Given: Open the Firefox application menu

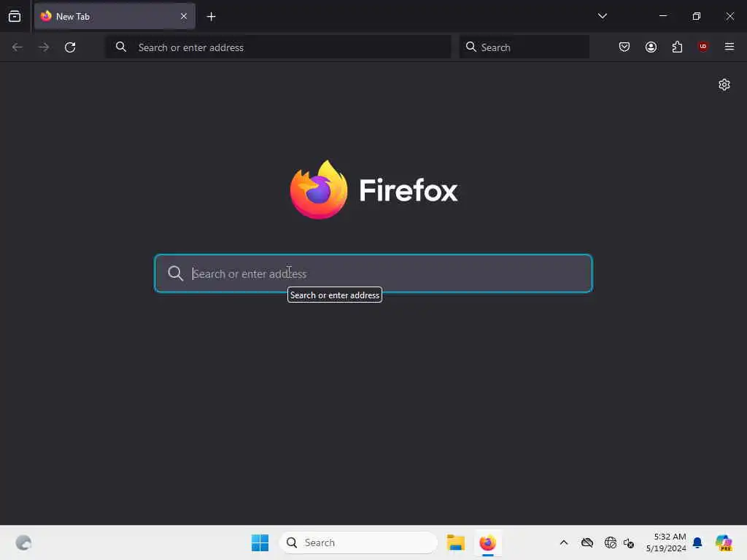Looking at the screenshot, I should [729, 47].
